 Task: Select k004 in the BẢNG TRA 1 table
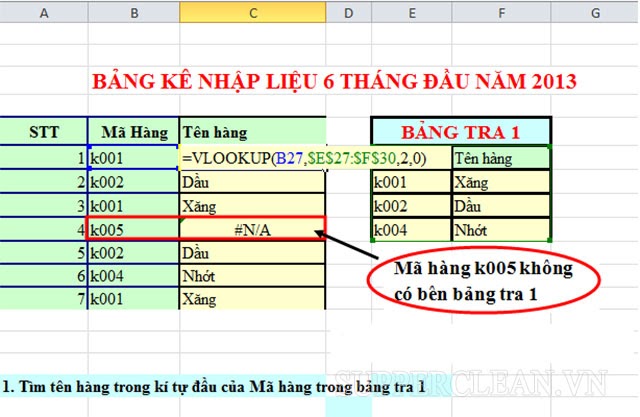tap(411, 229)
